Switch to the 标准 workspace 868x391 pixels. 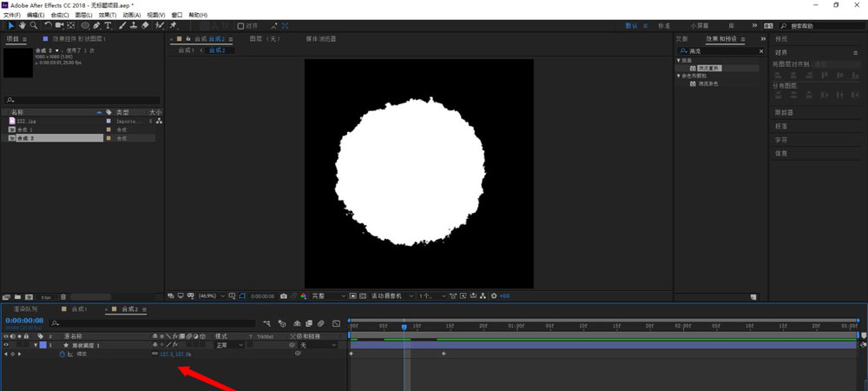[x=664, y=26]
